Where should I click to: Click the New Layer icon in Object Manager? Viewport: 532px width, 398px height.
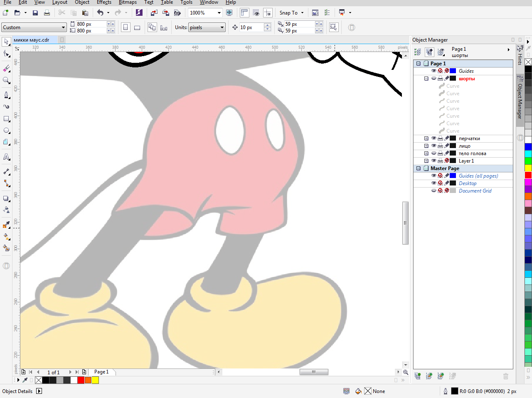(x=418, y=376)
